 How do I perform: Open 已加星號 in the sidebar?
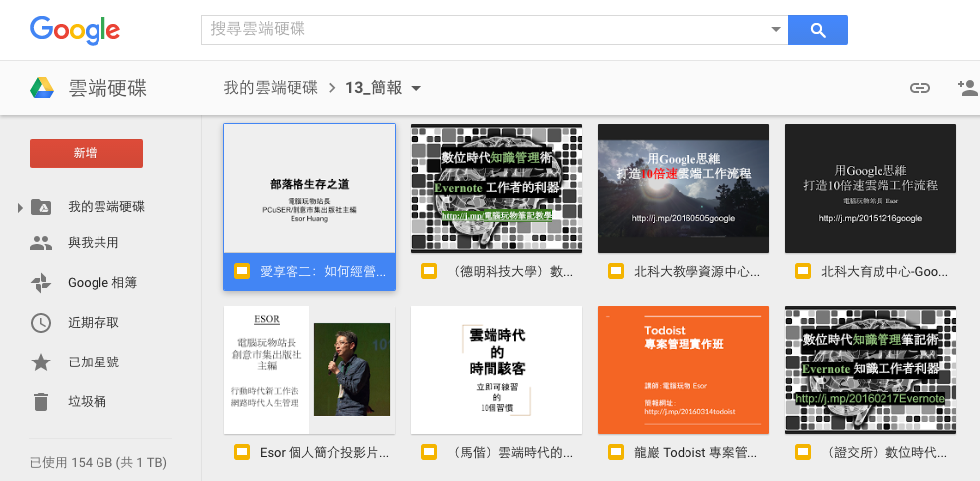tap(94, 362)
